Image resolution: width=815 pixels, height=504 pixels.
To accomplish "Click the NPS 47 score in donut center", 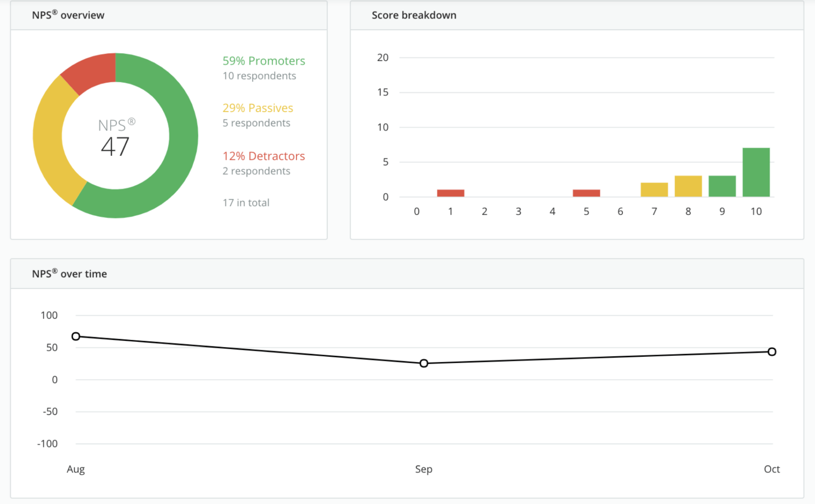I will pos(115,146).
